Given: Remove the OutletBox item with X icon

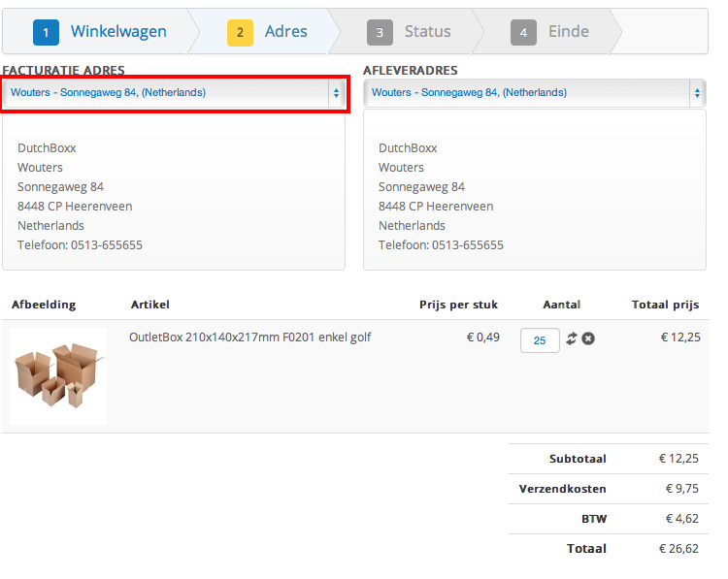Looking at the screenshot, I should (x=588, y=338).
